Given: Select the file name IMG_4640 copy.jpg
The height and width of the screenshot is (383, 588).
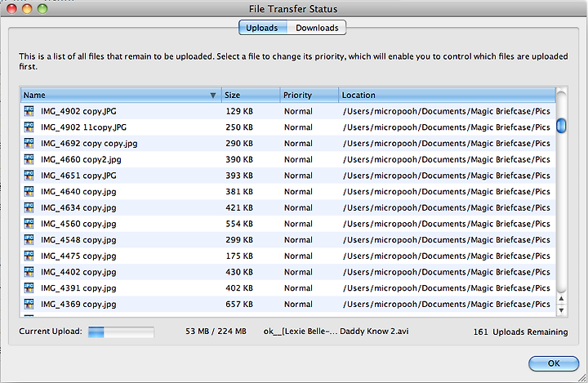Looking at the screenshot, I should click(78, 192).
